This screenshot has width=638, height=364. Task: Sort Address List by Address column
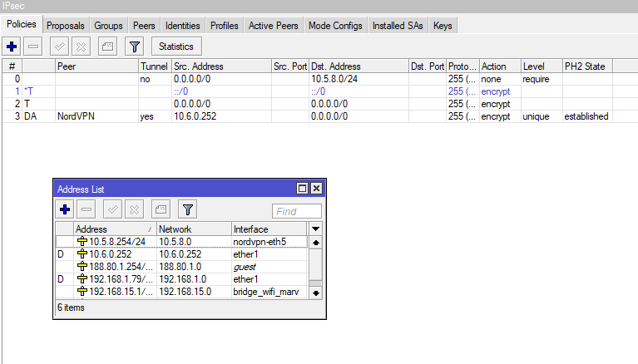(115, 229)
